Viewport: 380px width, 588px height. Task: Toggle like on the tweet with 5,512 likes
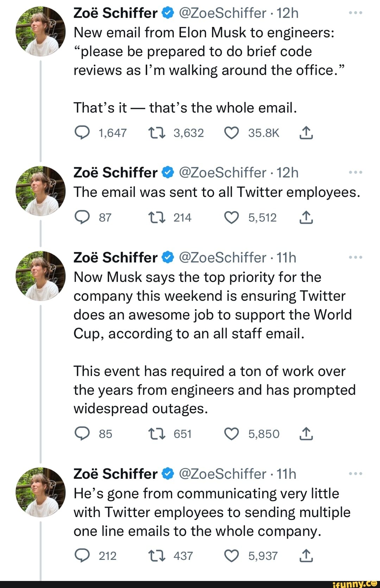[233, 218]
